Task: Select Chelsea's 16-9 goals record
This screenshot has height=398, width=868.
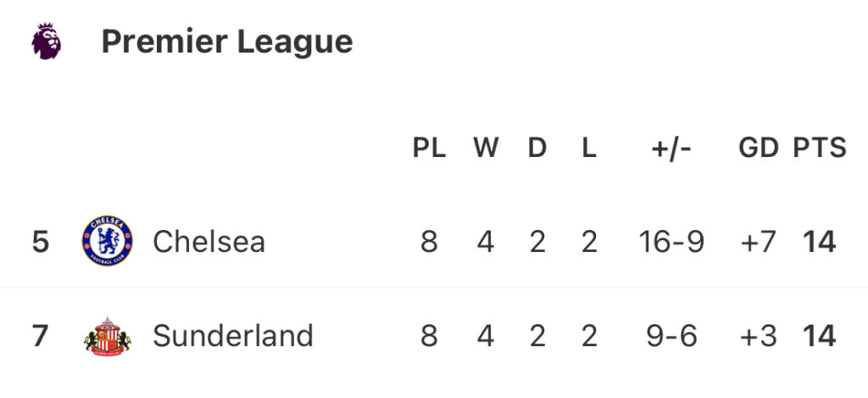Action: coord(671,242)
